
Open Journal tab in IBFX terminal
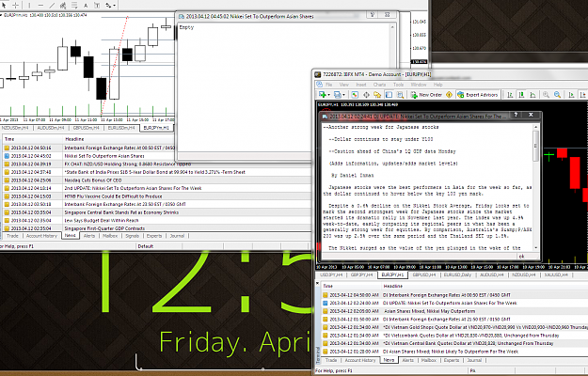click(x=474, y=360)
